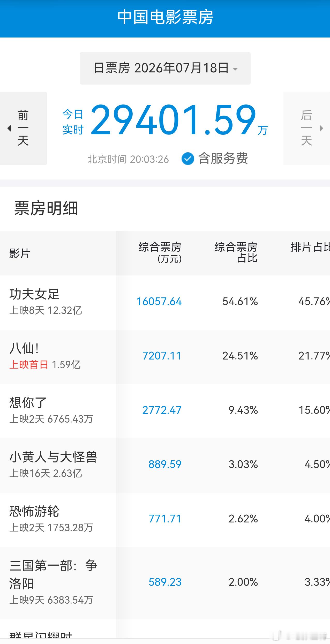This screenshot has height=644, width=330.
Task: Open the movie 八仙!
Action: coord(24,349)
